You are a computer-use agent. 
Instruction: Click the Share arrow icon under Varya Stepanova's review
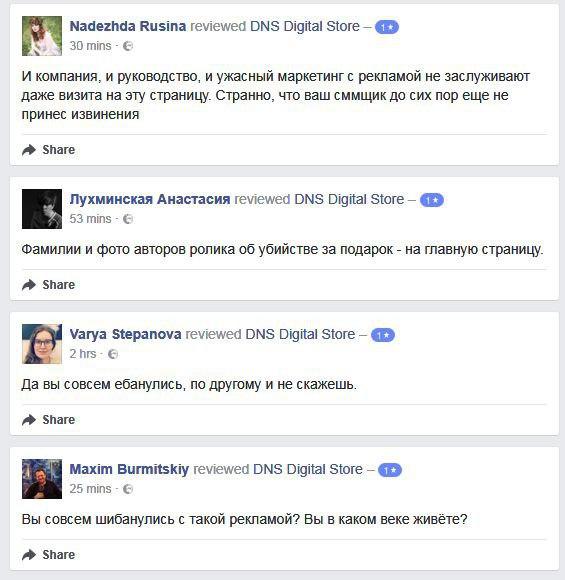pos(29,420)
